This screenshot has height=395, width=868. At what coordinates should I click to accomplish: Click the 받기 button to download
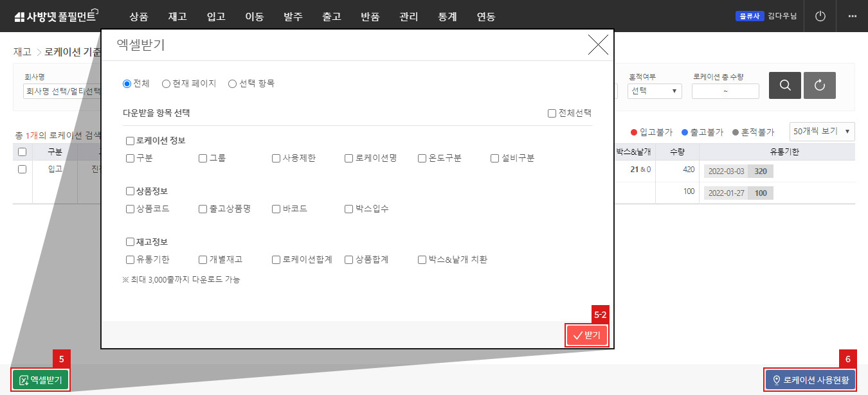586,335
